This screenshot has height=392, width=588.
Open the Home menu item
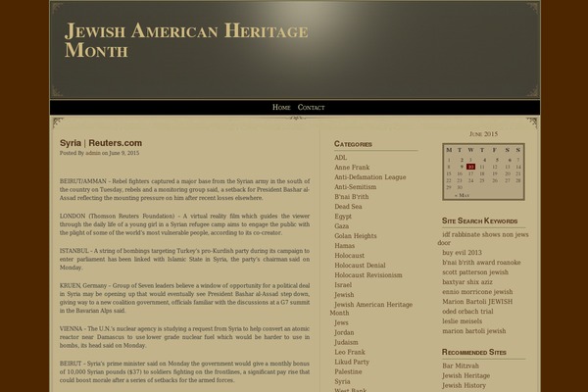(281, 107)
